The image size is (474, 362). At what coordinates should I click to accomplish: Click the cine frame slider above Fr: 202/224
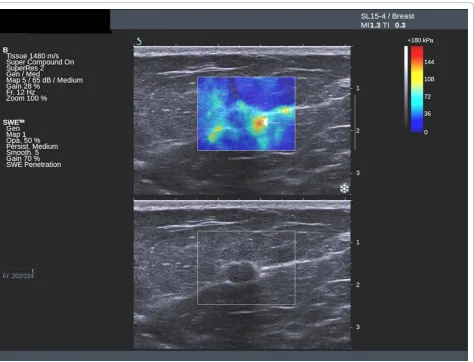click(x=18, y=270)
